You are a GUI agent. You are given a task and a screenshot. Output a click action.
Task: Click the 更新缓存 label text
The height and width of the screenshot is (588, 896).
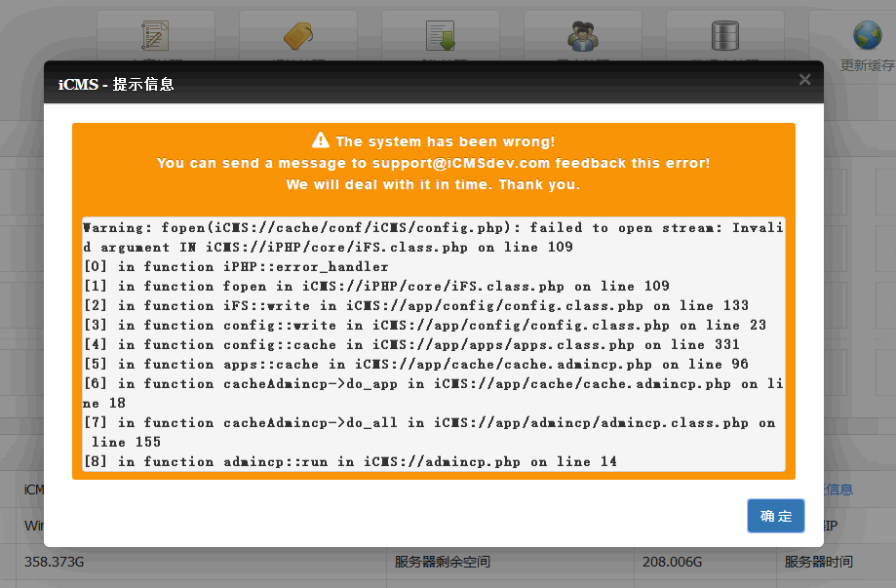tap(868, 65)
